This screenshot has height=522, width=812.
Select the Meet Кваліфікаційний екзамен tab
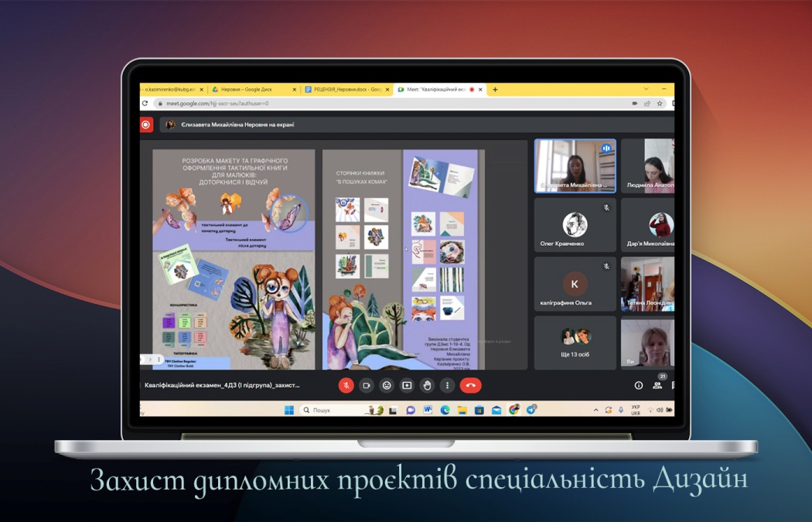pyautogui.click(x=439, y=90)
